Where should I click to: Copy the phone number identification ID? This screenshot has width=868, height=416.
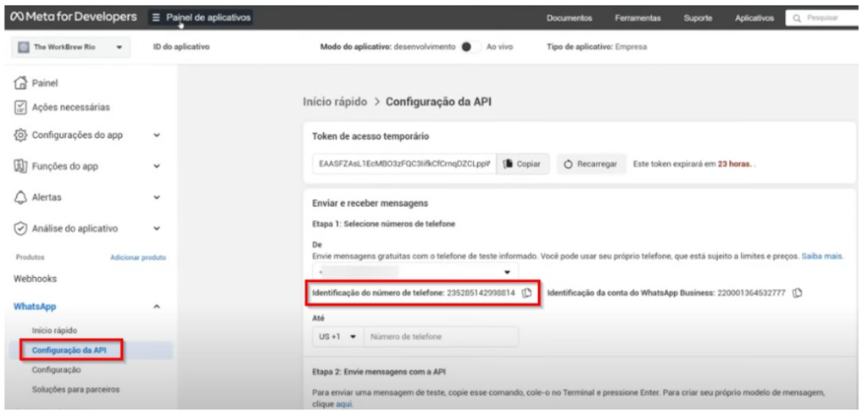527,293
